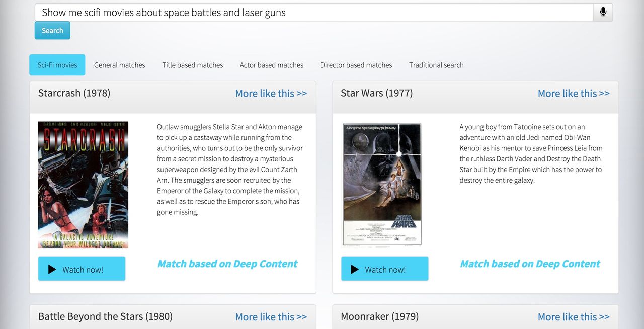Open More like this for Star Wars
The height and width of the screenshot is (329, 644).
tap(573, 94)
